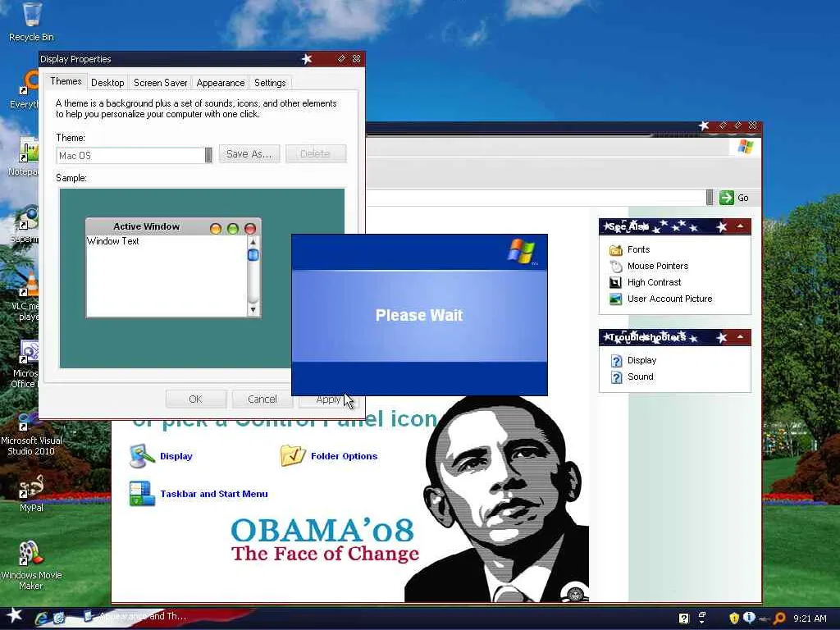
Task: Click Cancel in Display Properties
Action: tap(262, 399)
